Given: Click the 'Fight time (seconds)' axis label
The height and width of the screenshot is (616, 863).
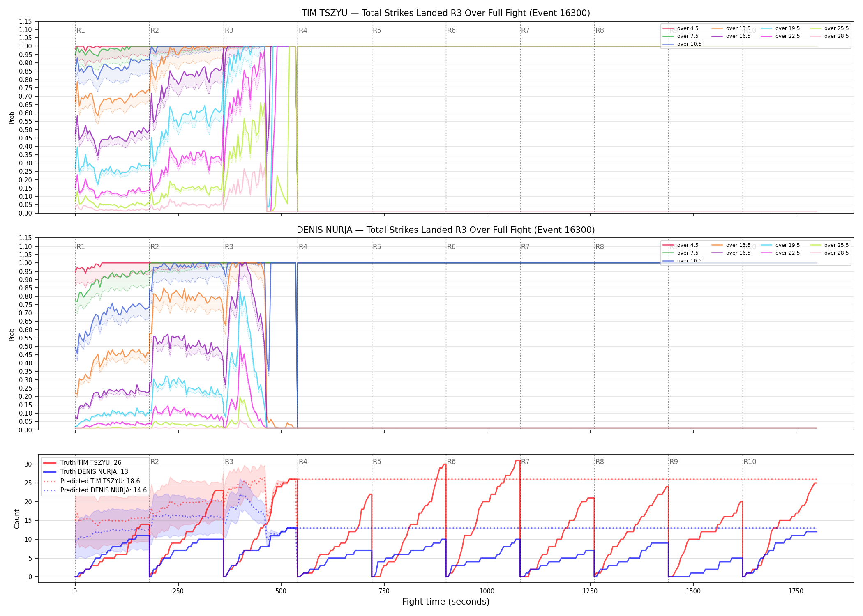Looking at the screenshot, I should (446, 602).
